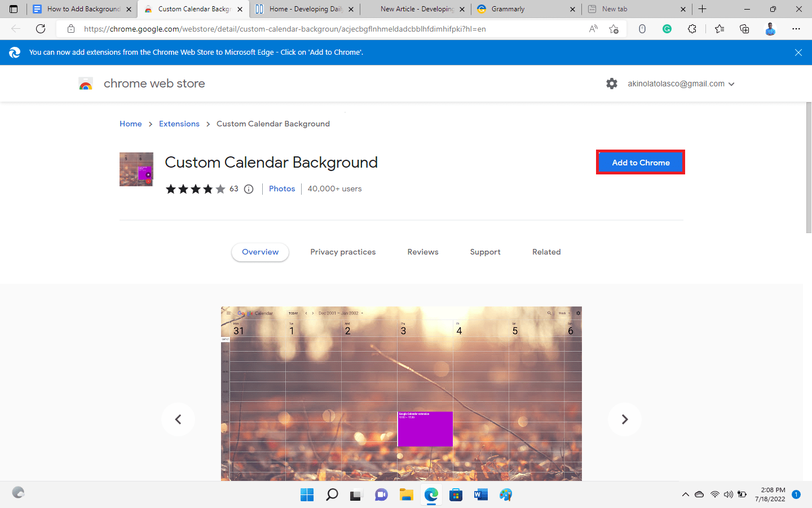Show next screenshot in carousel
812x508 pixels.
click(625, 419)
